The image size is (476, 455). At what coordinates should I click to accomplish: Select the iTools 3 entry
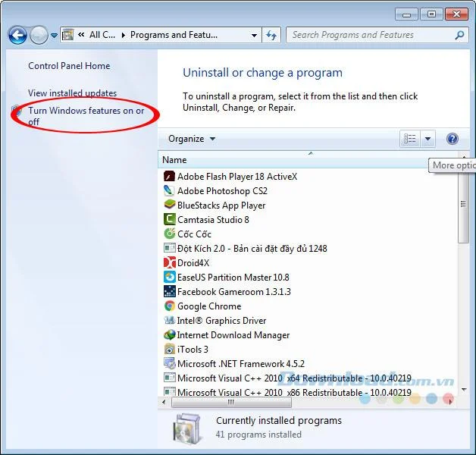coord(193,350)
